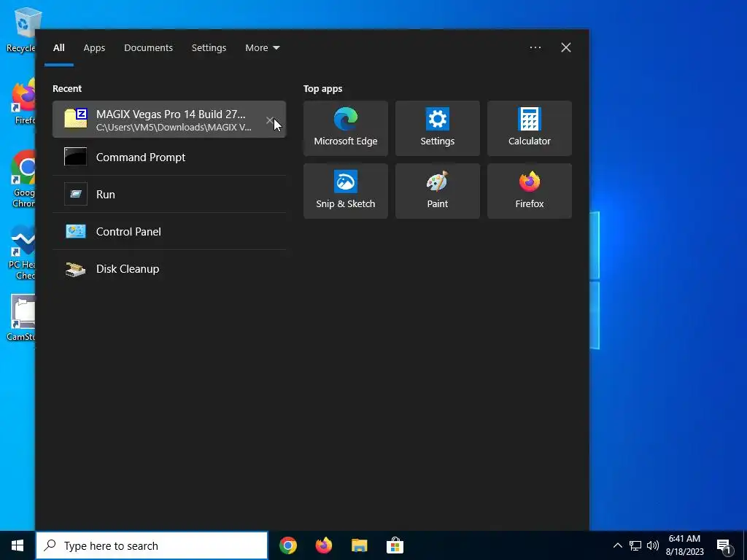Show hidden system tray icons

[x=617, y=545]
